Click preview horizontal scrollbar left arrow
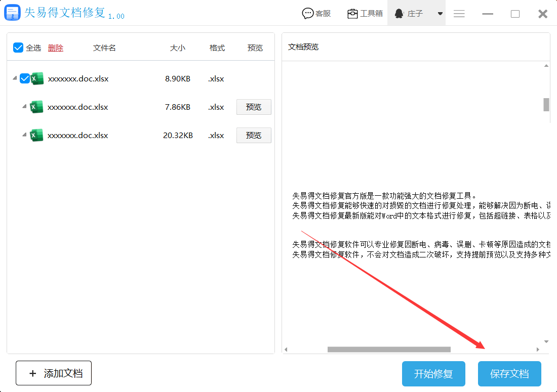Viewport: 557px width, 392px height. pos(286,350)
